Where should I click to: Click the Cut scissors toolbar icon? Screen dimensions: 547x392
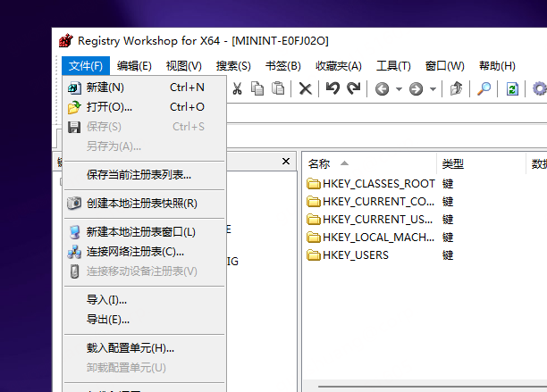coord(238,88)
